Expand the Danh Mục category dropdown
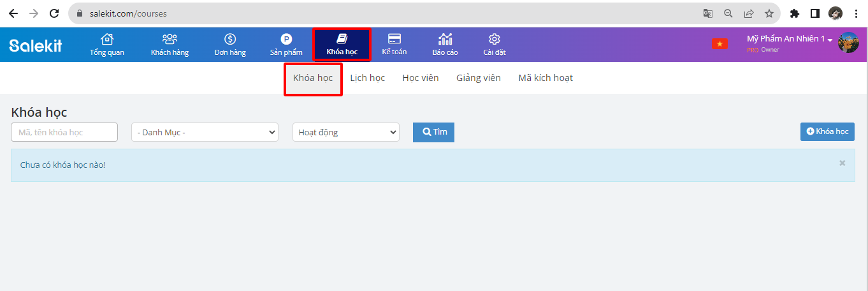This screenshot has width=868, height=291. pyautogui.click(x=205, y=132)
